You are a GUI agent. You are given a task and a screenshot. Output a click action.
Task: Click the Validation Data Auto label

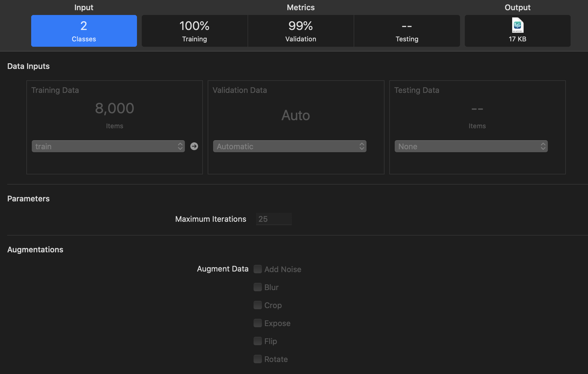(295, 115)
